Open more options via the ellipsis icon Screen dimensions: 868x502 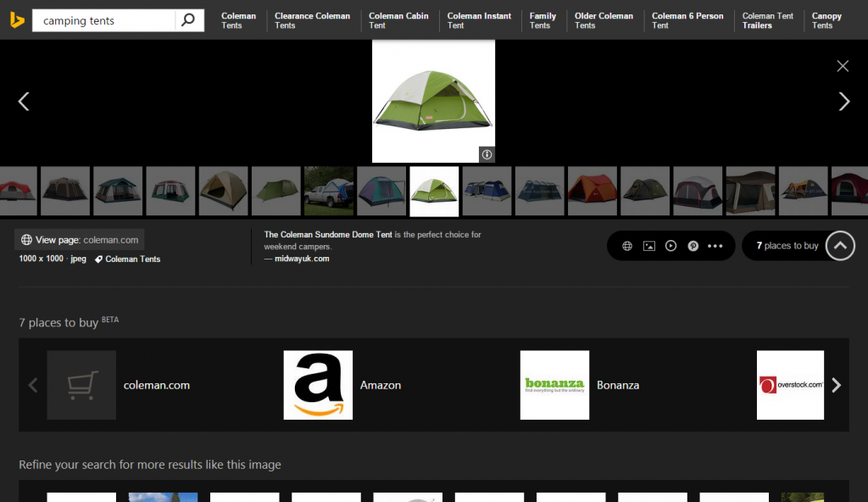715,245
